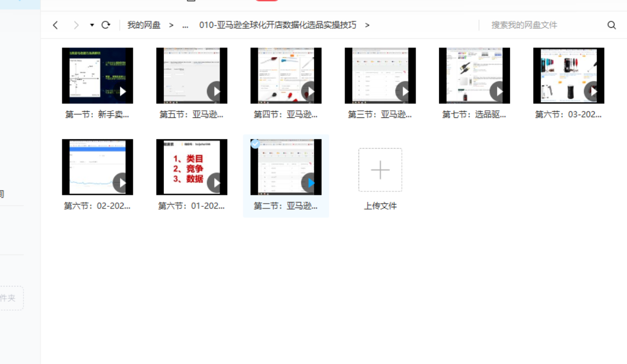Open the 第四节：亚马逊... video thumbnail
Viewport: 627px width, 364px height.
[286, 75]
